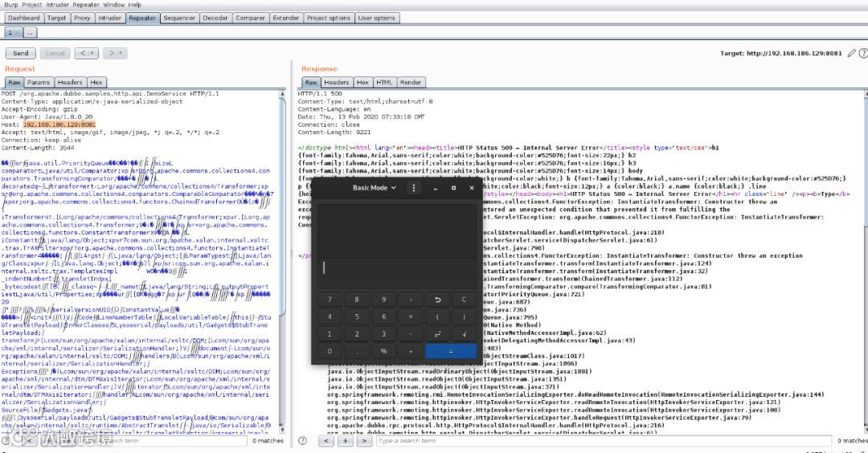Click the calculator digit 8
The height and width of the screenshot is (453, 868).
(357, 300)
